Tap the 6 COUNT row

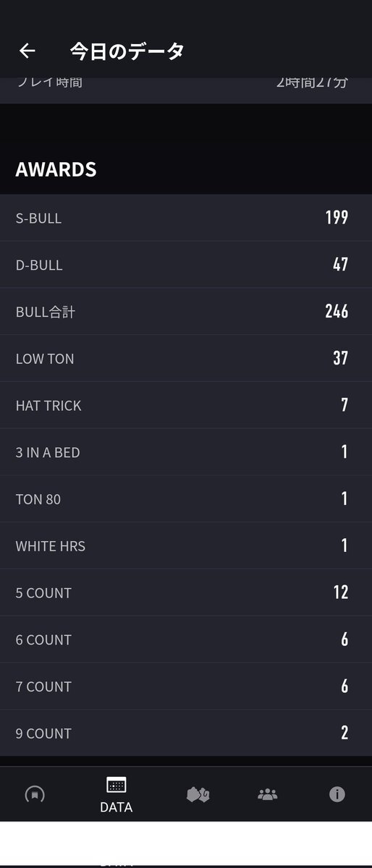(x=186, y=639)
